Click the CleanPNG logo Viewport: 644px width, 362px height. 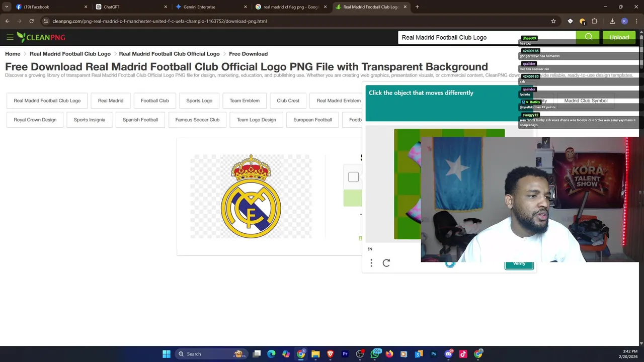tap(41, 37)
